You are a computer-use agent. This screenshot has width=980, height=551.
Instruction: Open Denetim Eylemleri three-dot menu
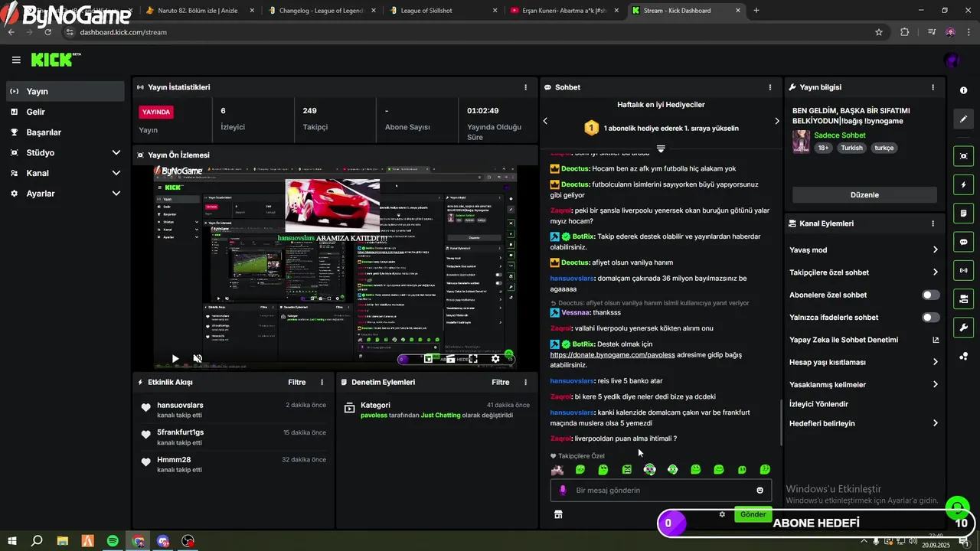tap(525, 382)
